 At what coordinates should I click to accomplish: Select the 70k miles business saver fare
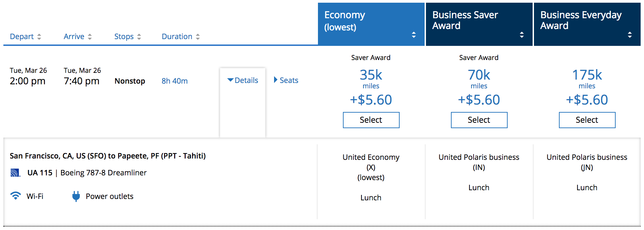[479, 120]
